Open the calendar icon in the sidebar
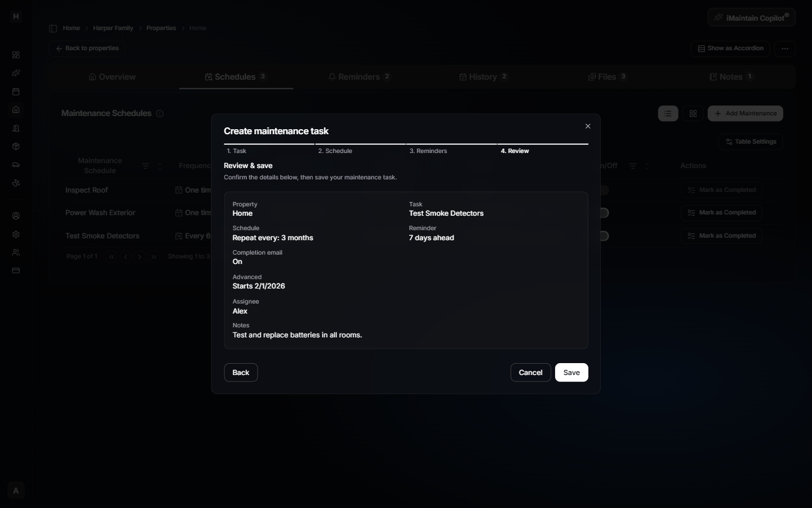The image size is (812, 508). 16,92
